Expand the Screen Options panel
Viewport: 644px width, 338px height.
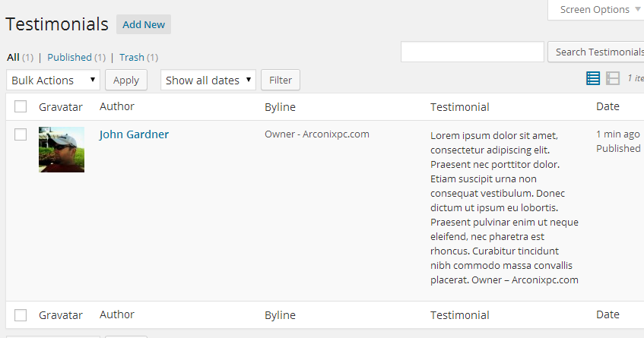598,9
